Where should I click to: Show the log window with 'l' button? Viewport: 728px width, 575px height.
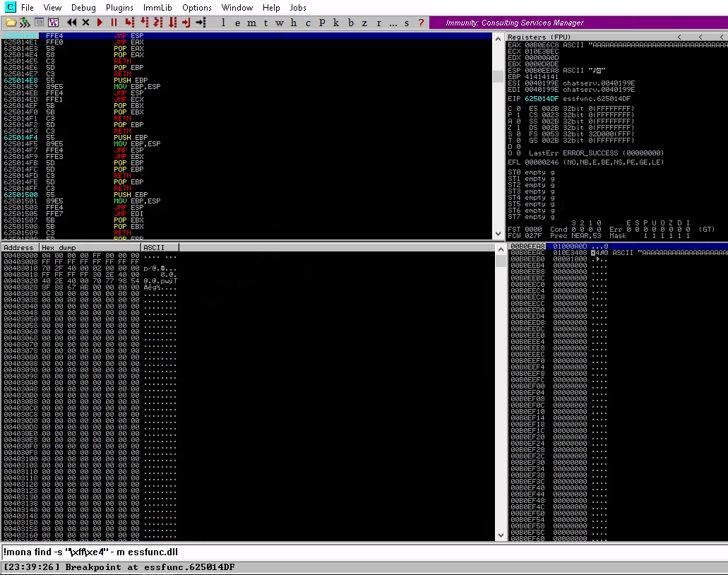pyautogui.click(x=224, y=23)
